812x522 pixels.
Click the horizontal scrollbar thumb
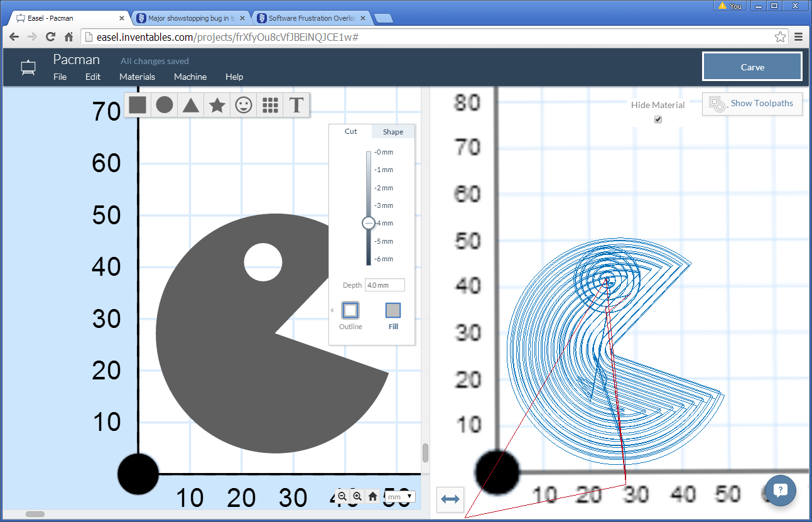[x=35, y=514]
